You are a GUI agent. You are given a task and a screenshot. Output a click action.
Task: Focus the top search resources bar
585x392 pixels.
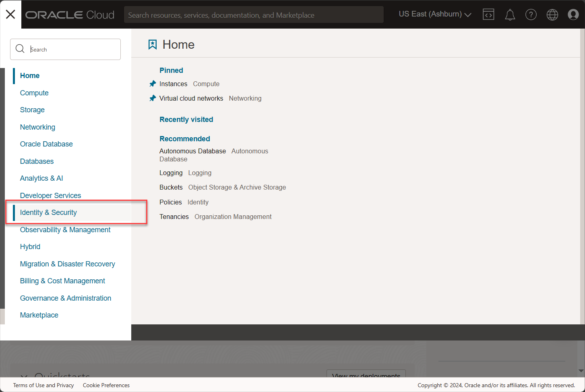tap(254, 15)
